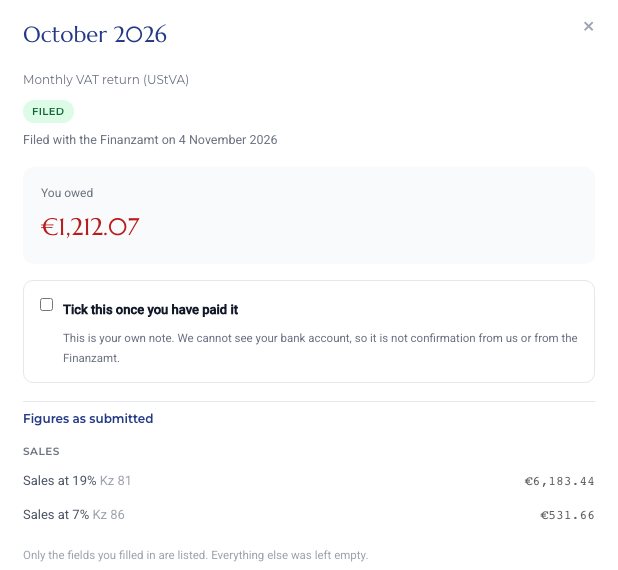Click the 'Tick this once you have paid it' label
618x570 pixels.
tap(151, 310)
